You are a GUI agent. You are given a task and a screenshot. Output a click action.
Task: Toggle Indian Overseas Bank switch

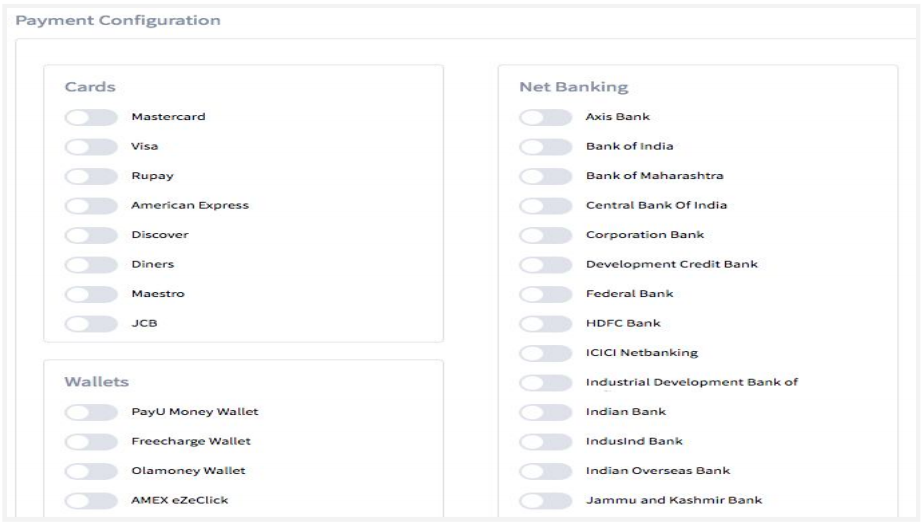[x=545, y=471]
